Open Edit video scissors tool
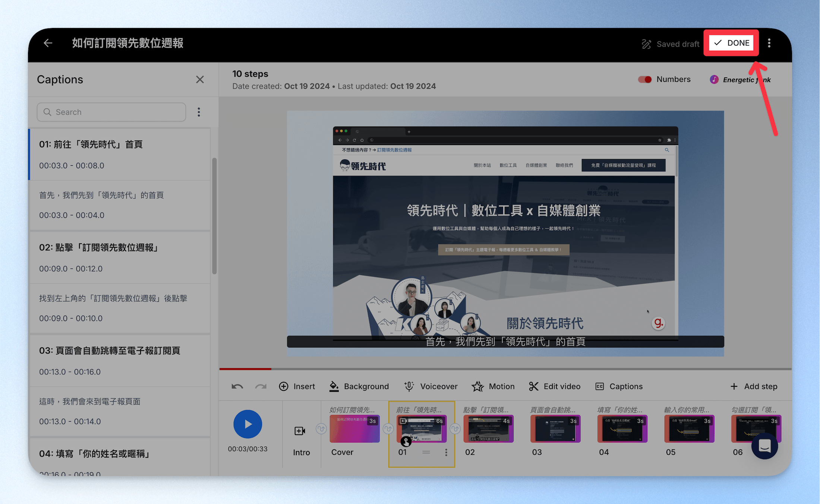Image resolution: width=820 pixels, height=504 pixels. pos(554,386)
